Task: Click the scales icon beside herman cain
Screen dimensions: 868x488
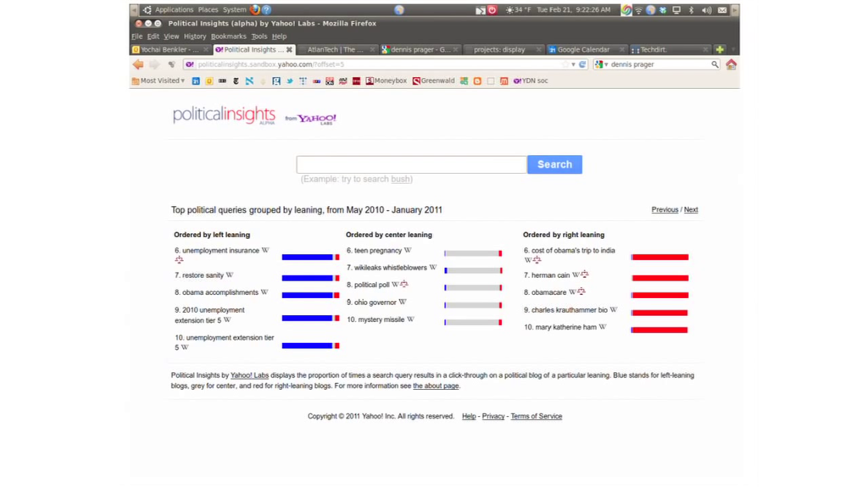Action: tap(585, 274)
